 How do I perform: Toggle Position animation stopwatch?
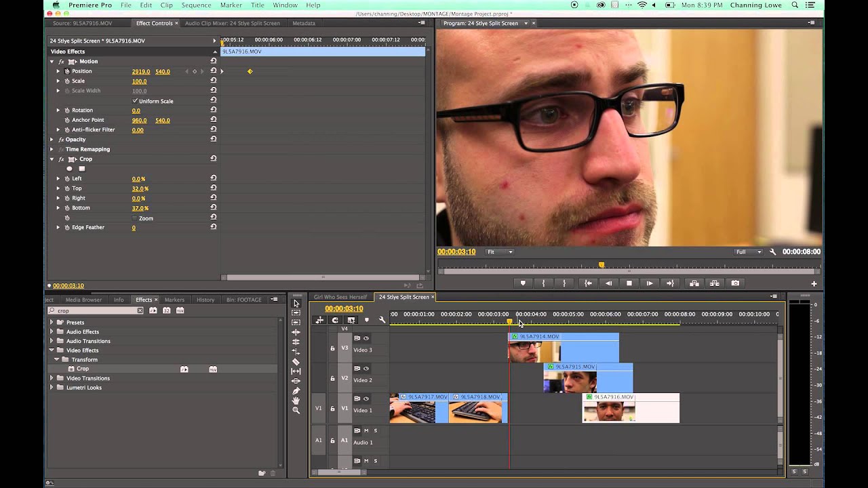[66, 71]
